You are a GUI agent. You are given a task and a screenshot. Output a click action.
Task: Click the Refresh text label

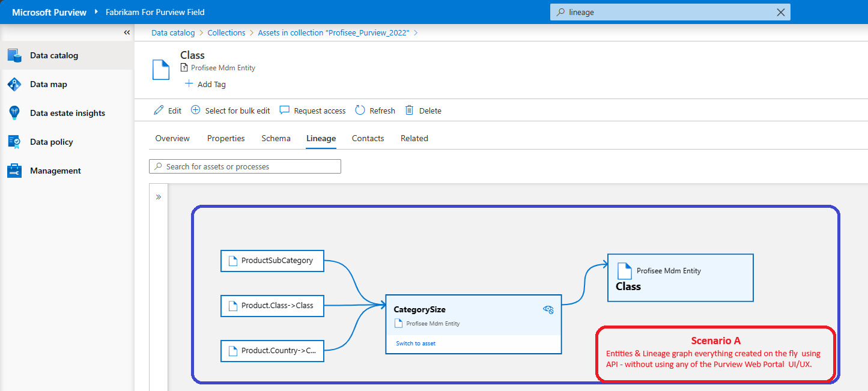click(382, 111)
